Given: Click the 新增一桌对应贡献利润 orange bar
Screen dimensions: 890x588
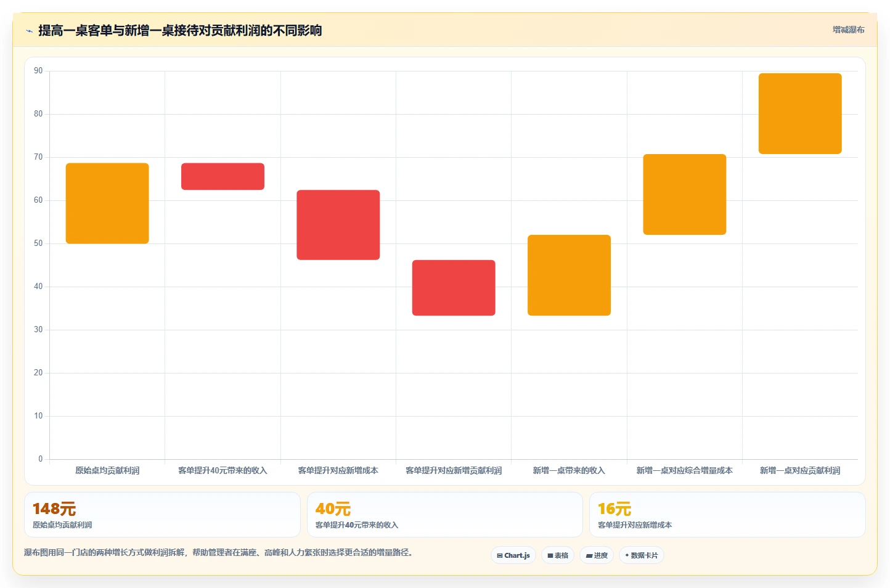Looking at the screenshot, I should (x=800, y=113).
